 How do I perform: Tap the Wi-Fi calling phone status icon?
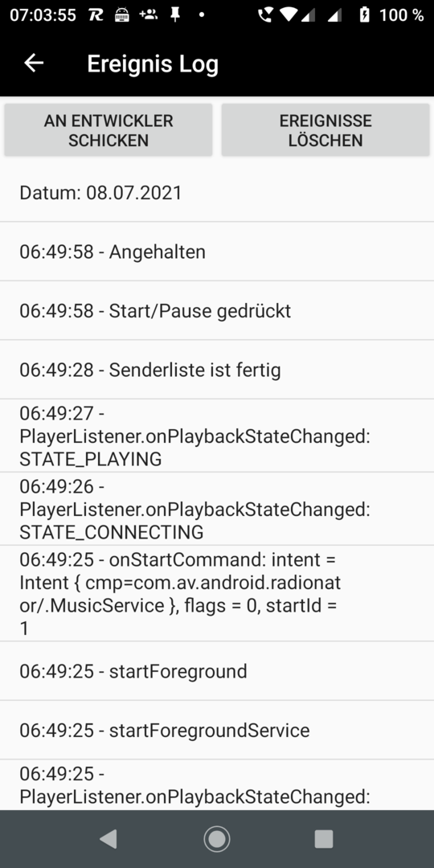(x=265, y=15)
